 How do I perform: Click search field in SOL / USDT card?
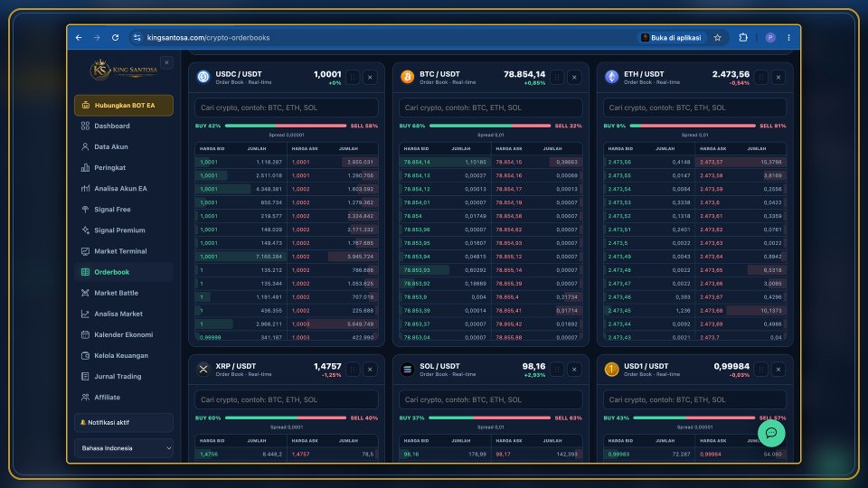pyautogui.click(x=490, y=399)
